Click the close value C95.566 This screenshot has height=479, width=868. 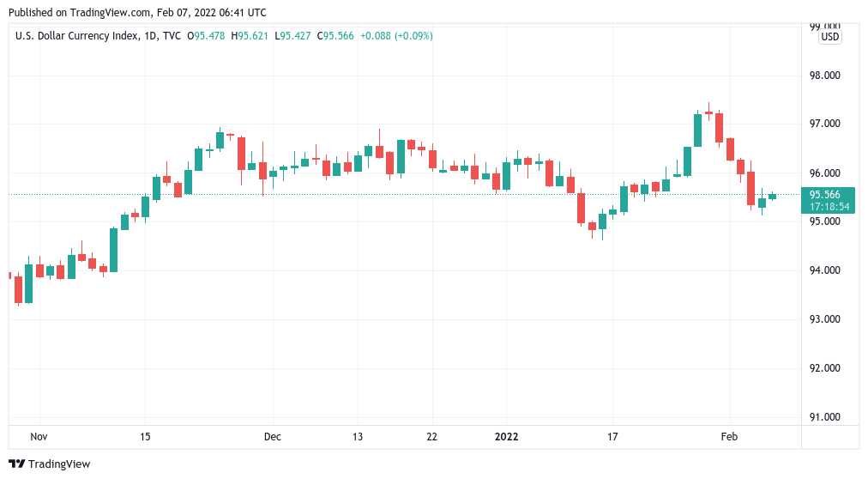[336, 36]
